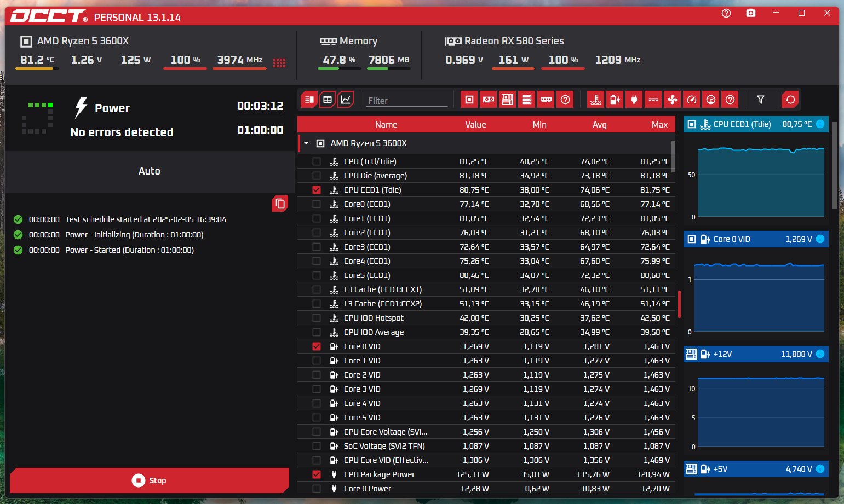Screen dimensions: 844x504
Task: Uncheck CPU CCD1 (Tdie) checkbox
Action: 317,190
